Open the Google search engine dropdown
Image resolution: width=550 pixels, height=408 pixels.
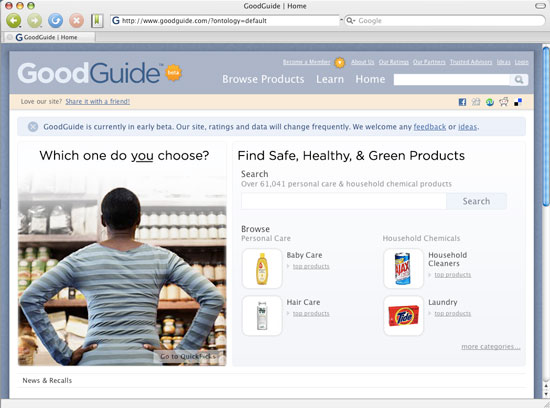tap(351, 21)
